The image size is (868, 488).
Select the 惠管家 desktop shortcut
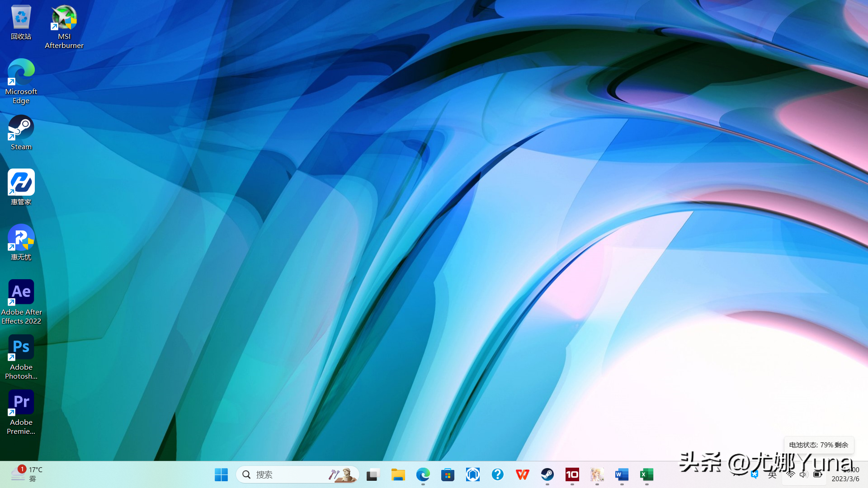[x=21, y=188]
